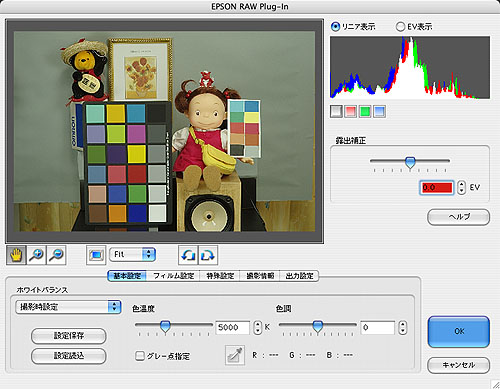Click the 設定保存 save settings button
This screenshot has height=389, width=500.
point(69,336)
